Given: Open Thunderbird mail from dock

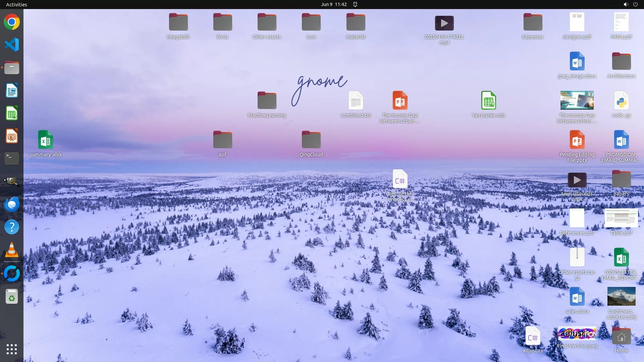Looking at the screenshot, I should pos(12,204).
